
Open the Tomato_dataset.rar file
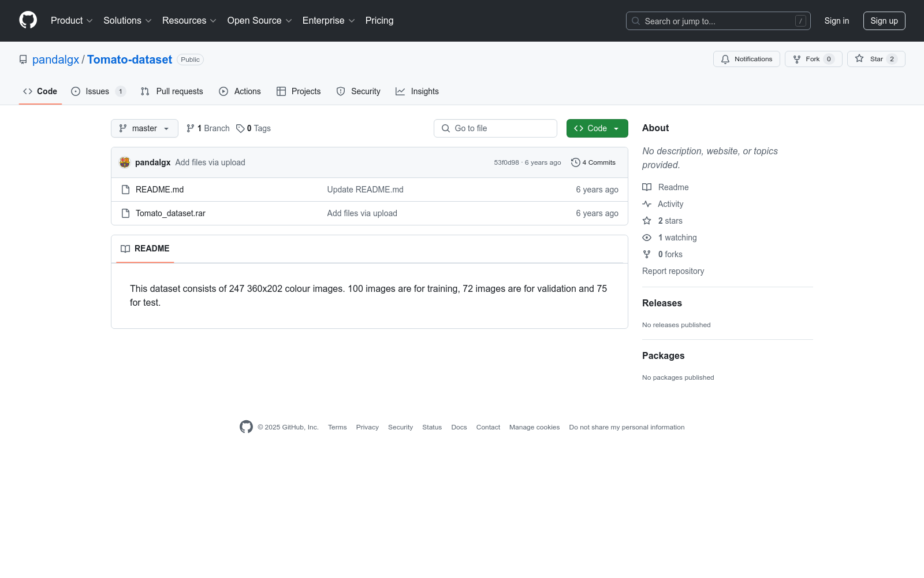(x=170, y=213)
